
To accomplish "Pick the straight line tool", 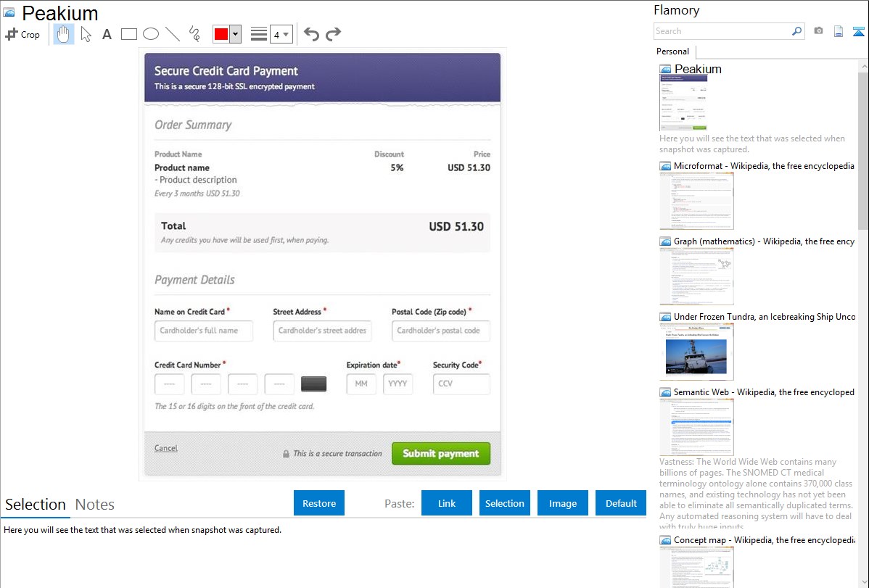I will click(173, 34).
